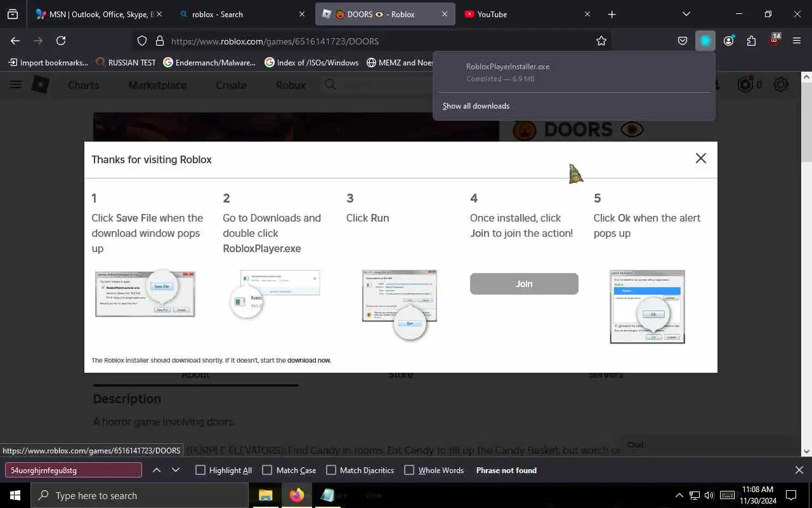Screen dimensions: 812x508
Task: Show hidden system tray icons
Action: tap(679, 495)
